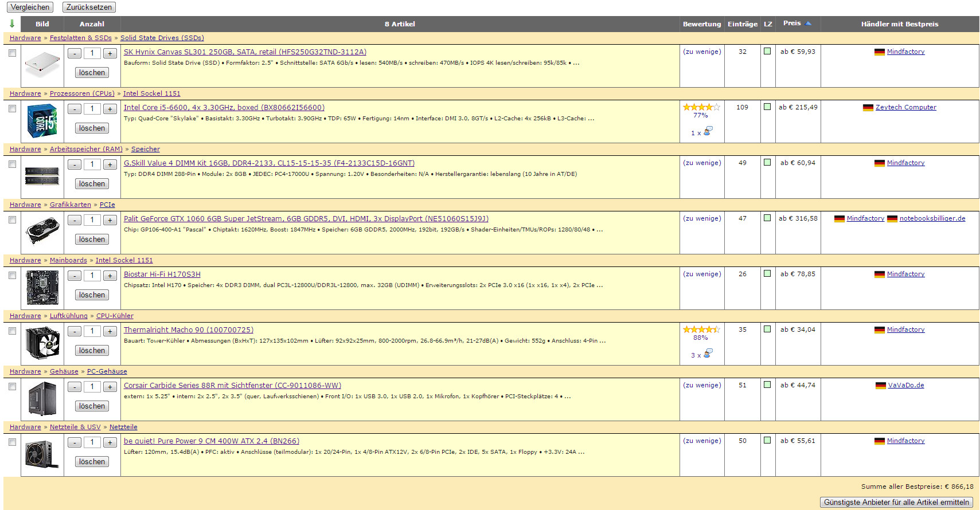Increase quantity of SK Hynix SSD
The height and width of the screenshot is (510, 980).
click(x=110, y=53)
